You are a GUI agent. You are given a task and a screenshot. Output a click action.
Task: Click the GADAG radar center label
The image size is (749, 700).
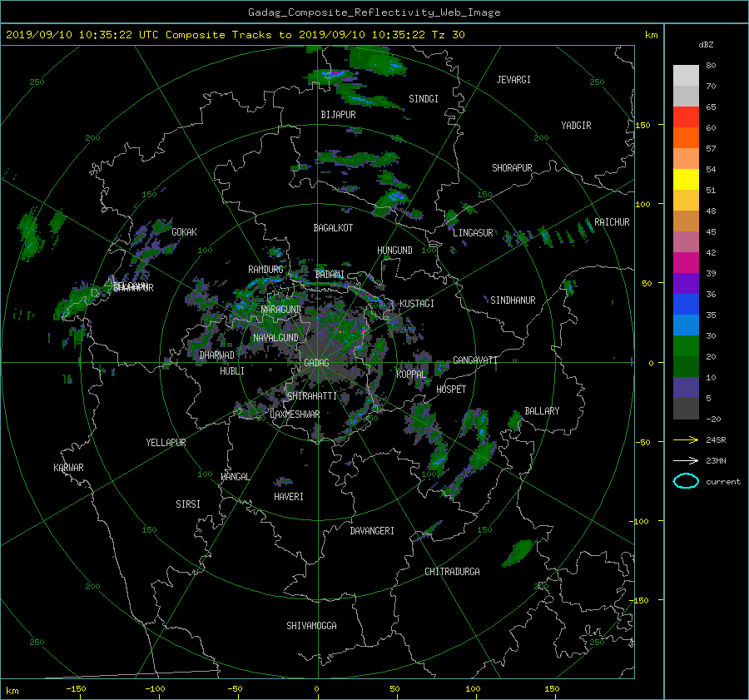tap(316, 363)
